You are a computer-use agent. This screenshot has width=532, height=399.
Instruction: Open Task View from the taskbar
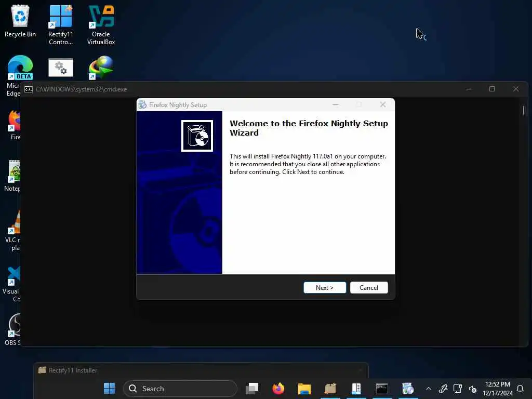click(x=252, y=389)
